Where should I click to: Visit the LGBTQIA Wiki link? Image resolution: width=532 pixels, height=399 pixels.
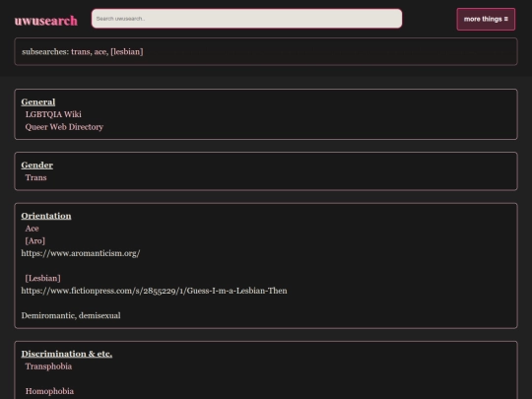click(53, 114)
